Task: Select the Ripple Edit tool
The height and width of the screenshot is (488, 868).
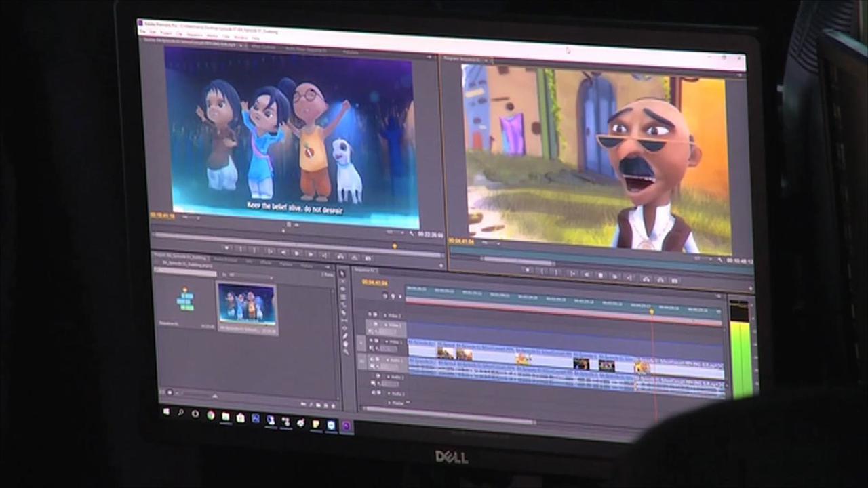Action: tap(343, 289)
